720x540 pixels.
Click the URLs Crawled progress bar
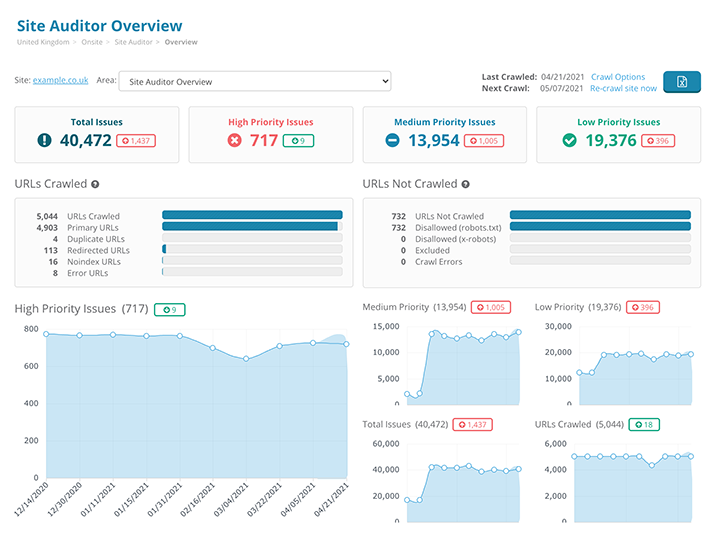[x=252, y=215]
